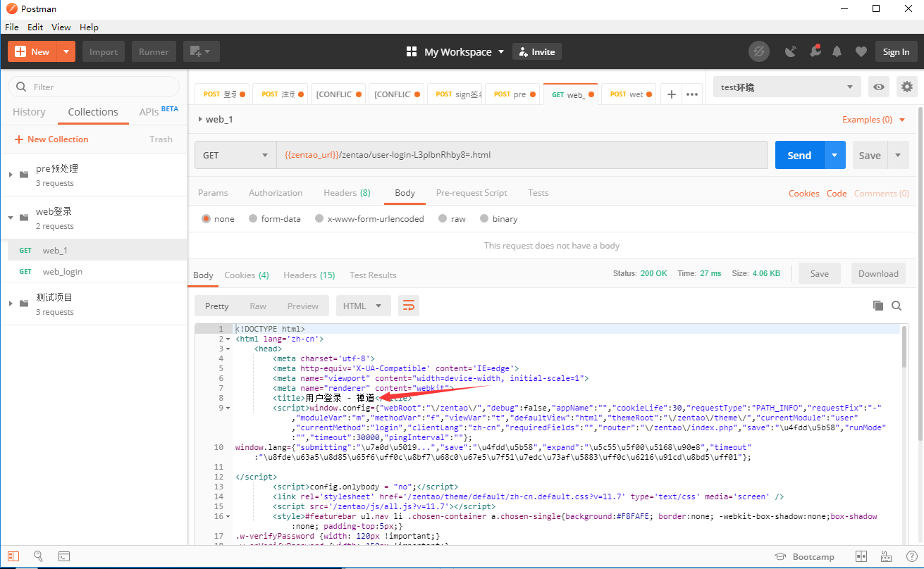Select the form-data radio button
This screenshot has width=924, height=569.
click(253, 219)
